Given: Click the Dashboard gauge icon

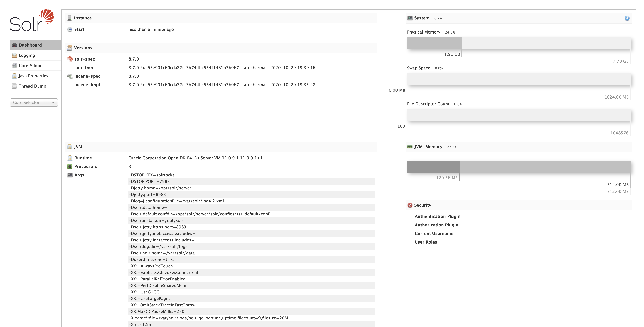Looking at the screenshot, I should 14,45.
